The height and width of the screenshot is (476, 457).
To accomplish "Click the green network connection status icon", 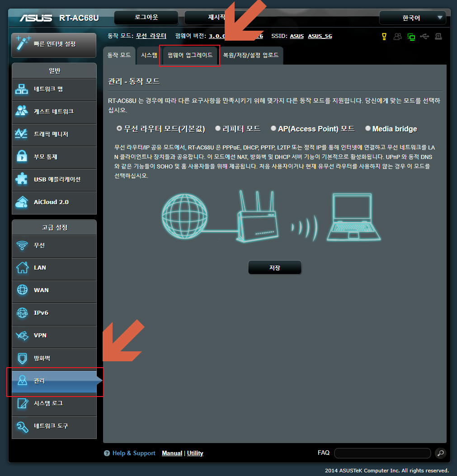I will point(411,37).
